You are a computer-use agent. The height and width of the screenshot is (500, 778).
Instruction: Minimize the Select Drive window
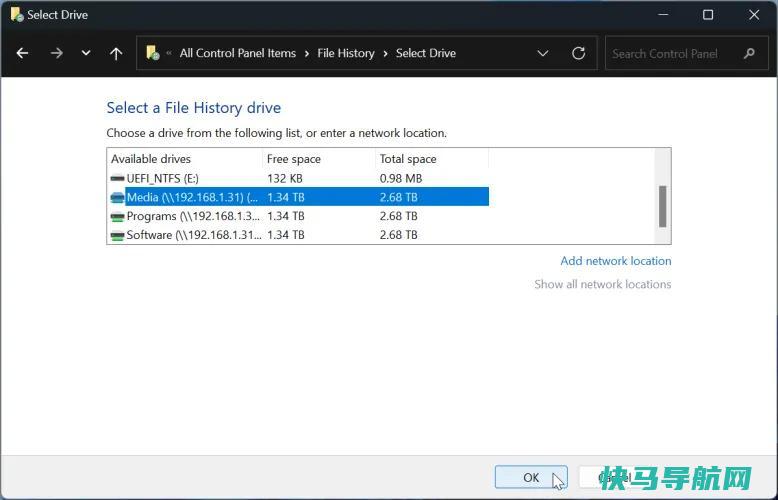pyautogui.click(x=663, y=15)
